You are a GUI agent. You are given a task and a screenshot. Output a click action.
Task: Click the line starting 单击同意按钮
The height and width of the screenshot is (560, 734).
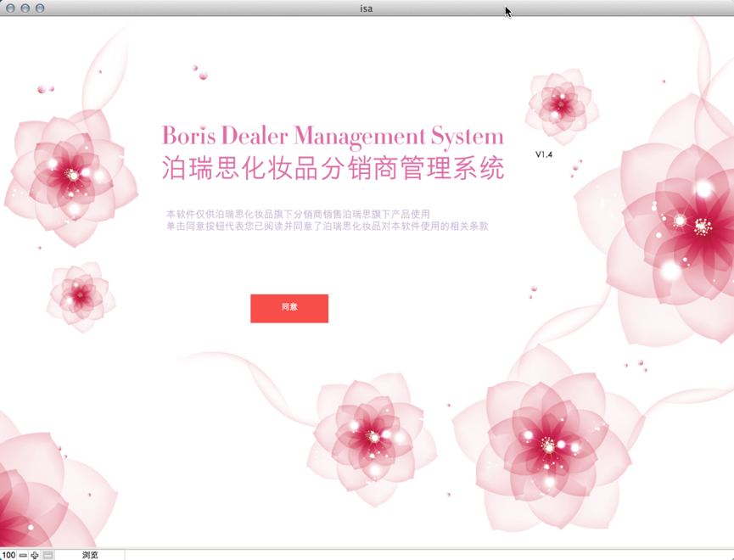coord(328,227)
